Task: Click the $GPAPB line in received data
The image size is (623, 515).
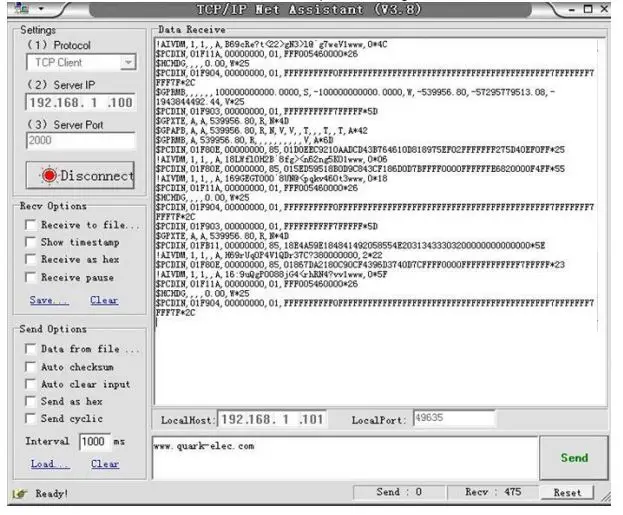Action: click(261, 131)
